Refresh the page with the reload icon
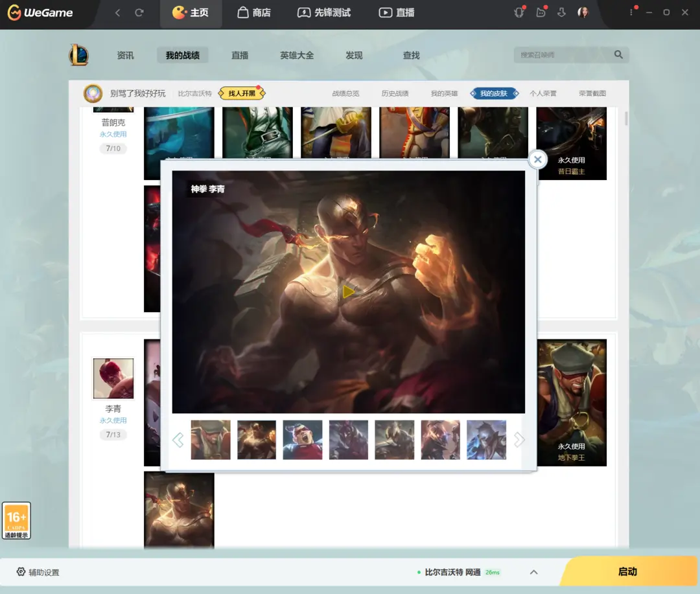This screenshot has width=700, height=594. (139, 12)
